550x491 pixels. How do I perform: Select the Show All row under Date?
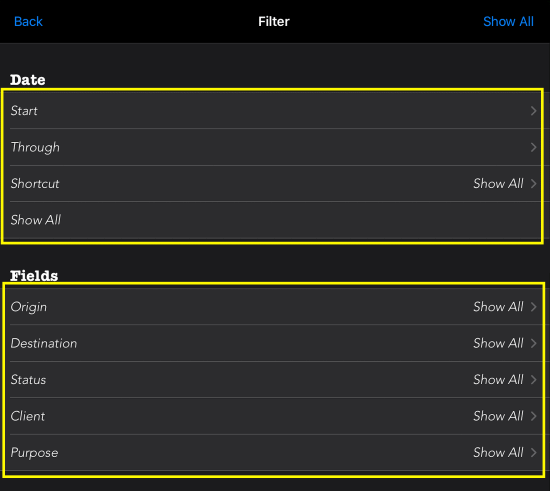pos(272,220)
